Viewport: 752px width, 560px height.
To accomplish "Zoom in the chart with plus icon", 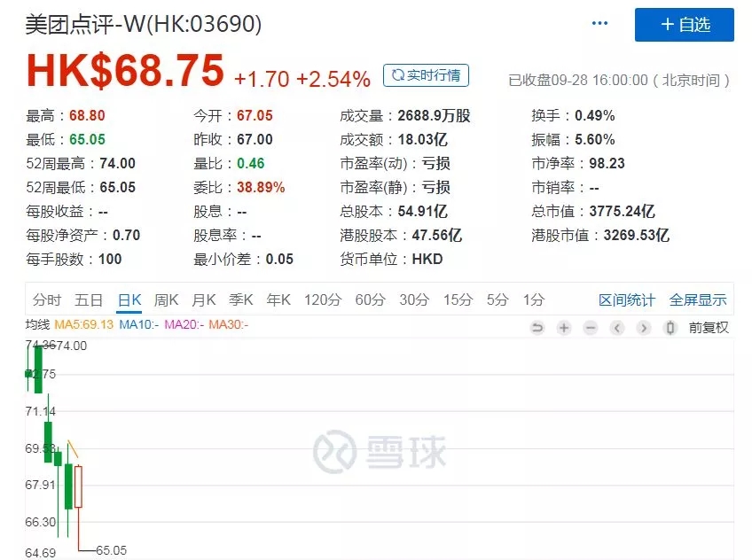I will point(564,328).
